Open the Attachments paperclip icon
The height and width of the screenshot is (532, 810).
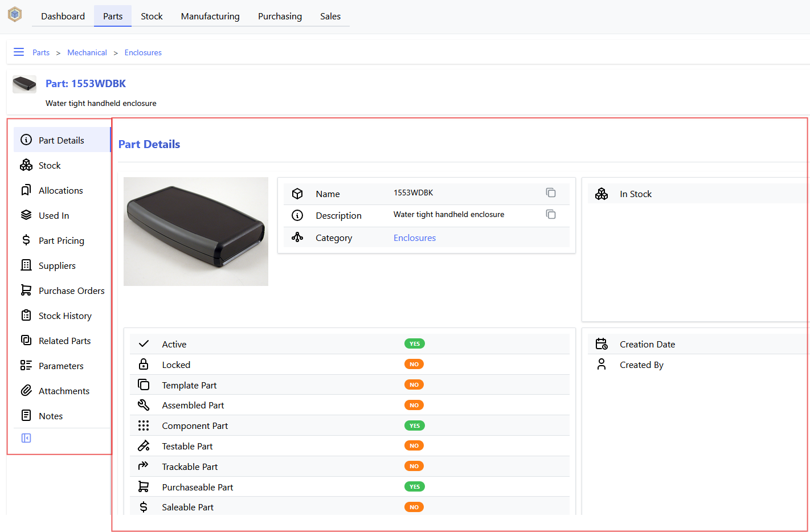coord(26,390)
